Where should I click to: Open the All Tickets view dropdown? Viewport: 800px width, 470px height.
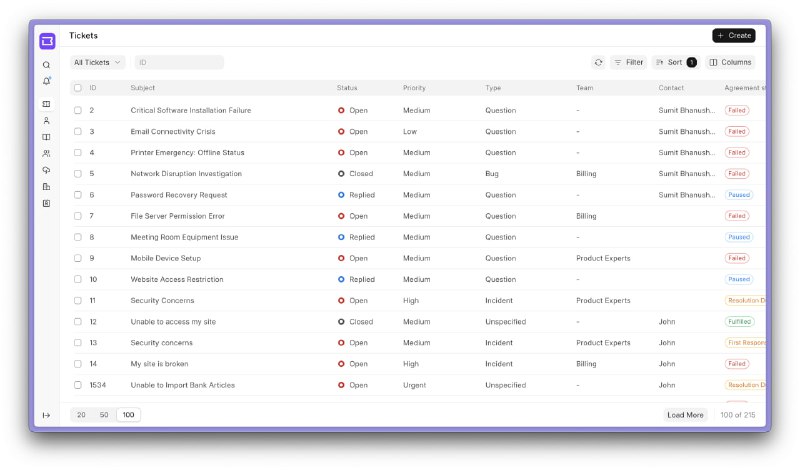click(x=97, y=62)
